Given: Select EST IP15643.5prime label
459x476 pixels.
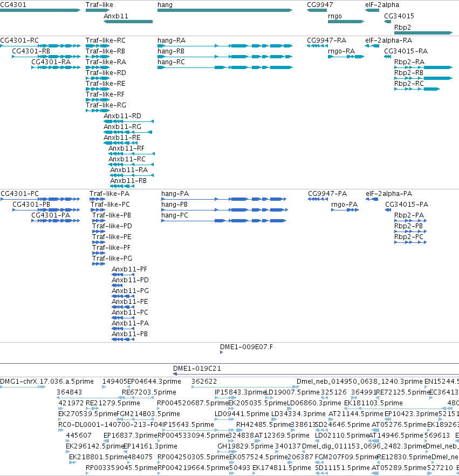Looking at the screenshot, I should click(188, 424).
